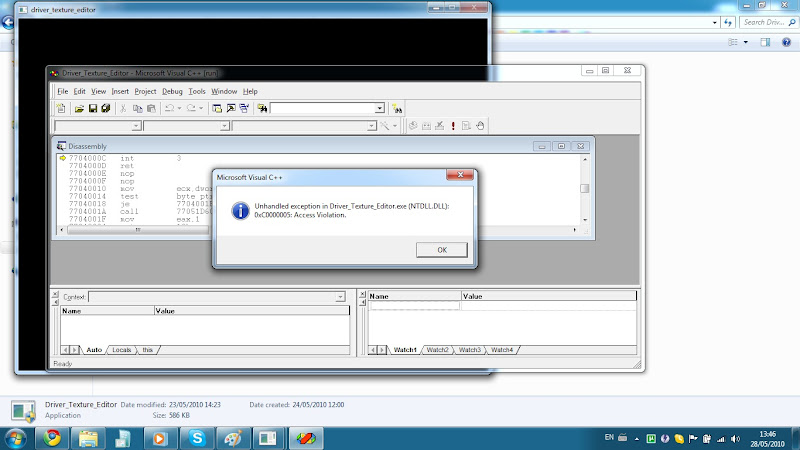Toggle the Workspace window icon
This screenshot has width=800, height=450.
point(217,108)
